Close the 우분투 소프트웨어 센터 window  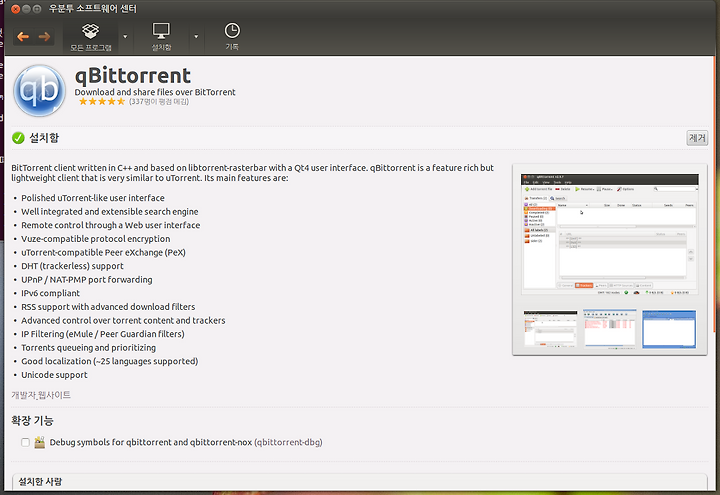(x=16, y=9)
